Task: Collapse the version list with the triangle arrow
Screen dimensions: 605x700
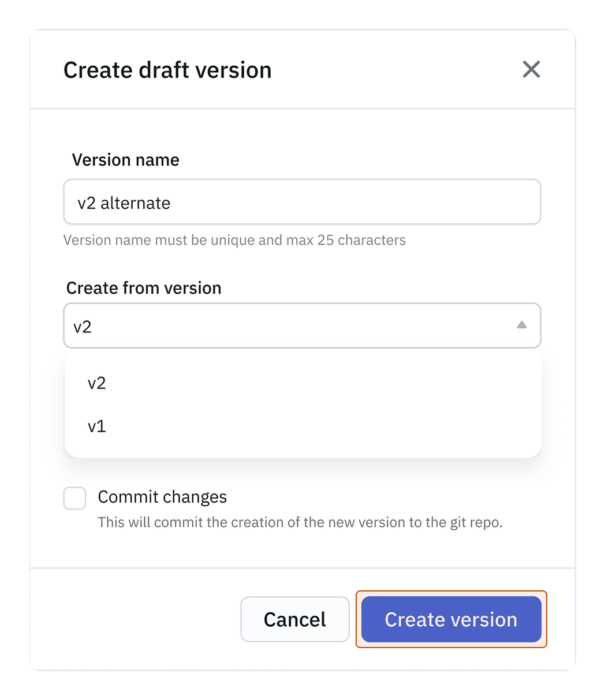Action: click(521, 325)
